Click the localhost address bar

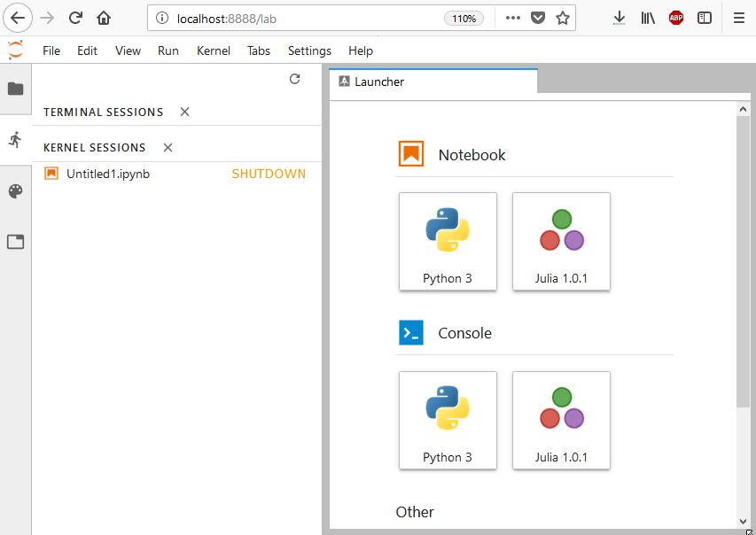[299, 19]
